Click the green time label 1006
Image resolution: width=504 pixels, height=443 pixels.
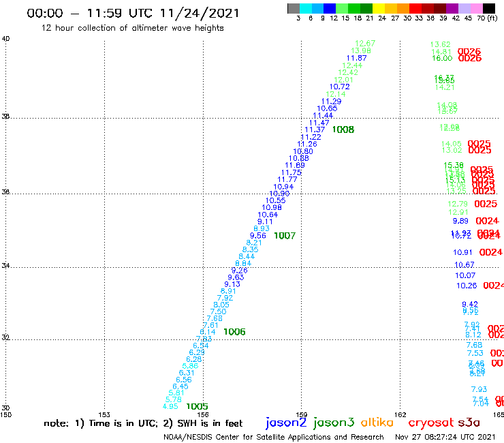point(234,332)
